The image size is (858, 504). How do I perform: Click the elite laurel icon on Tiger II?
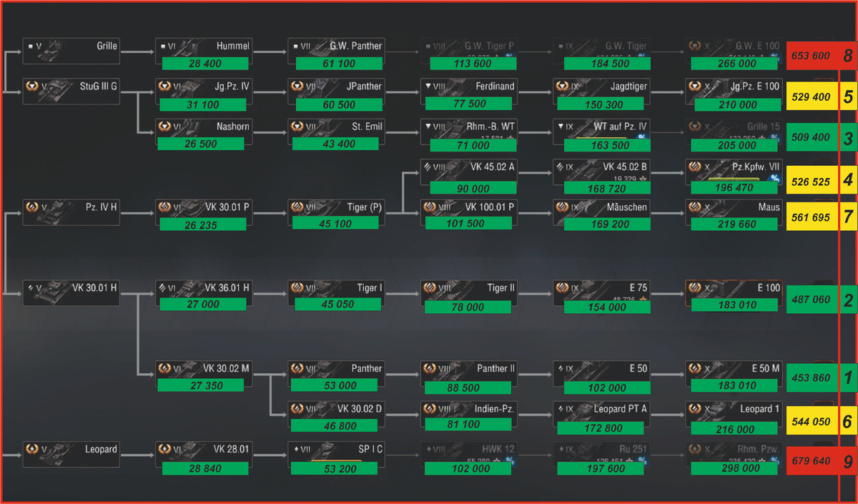coord(430,287)
